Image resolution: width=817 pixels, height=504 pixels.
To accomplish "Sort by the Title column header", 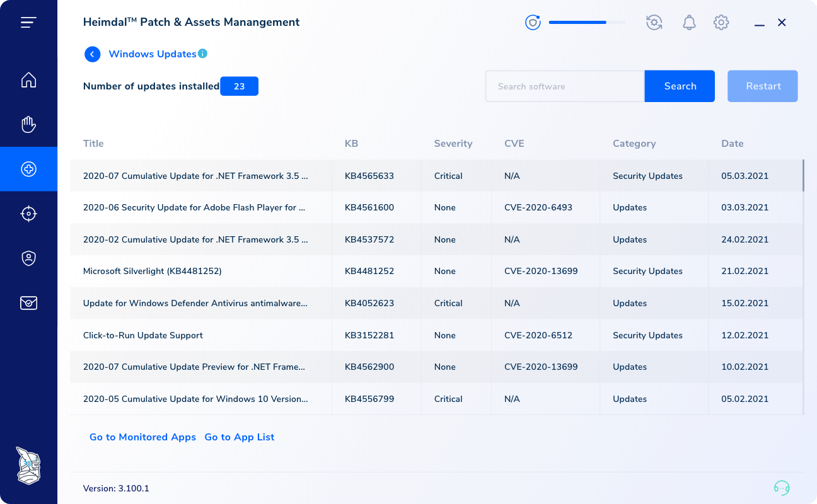I will (x=93, y=144).
